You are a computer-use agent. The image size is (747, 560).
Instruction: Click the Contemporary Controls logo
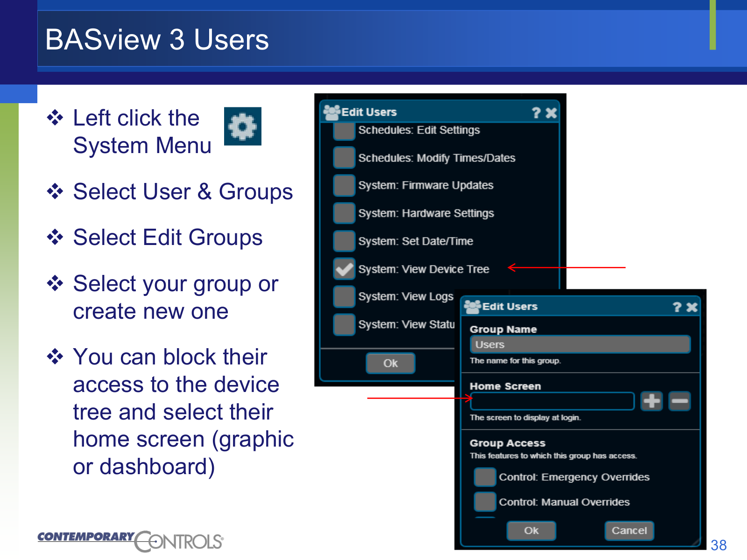131,541
